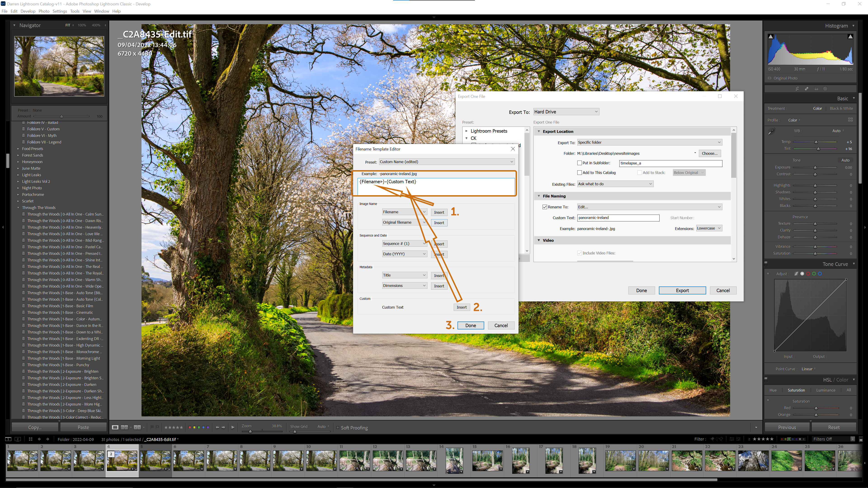The width and height of the screenshot is (868, 488).
Task: Go back using filmstrip left arrow
Action: click(x=39, y=439)
